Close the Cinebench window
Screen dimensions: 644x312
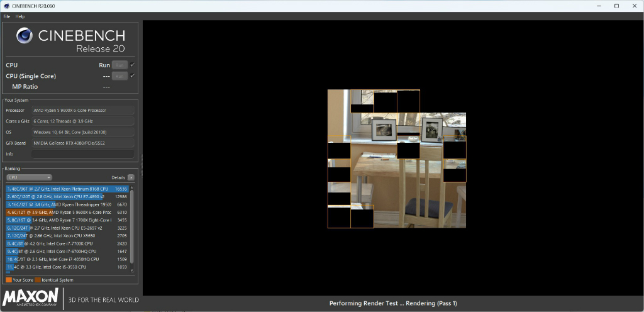(634, 6)
